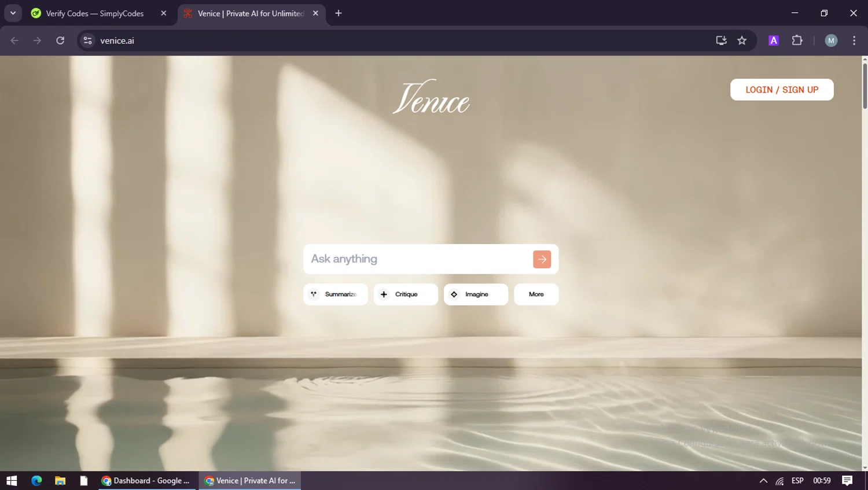Select the Critique suggestion chip
868x490 pixels.
click(406, 294)
